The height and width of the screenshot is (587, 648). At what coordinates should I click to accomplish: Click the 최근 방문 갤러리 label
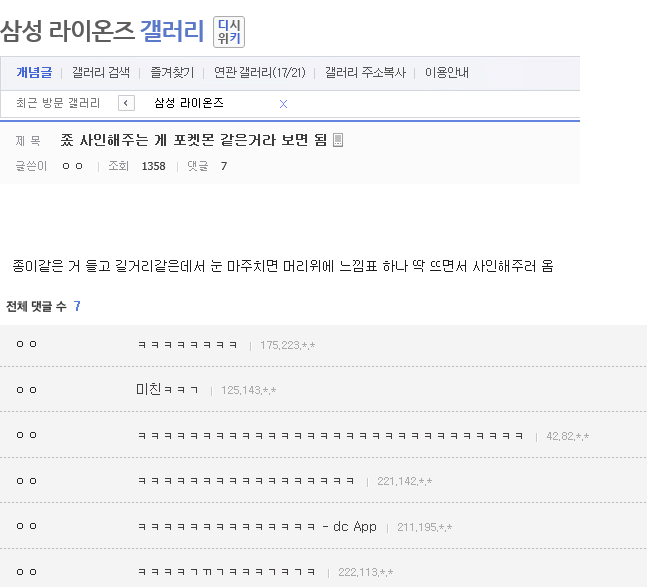[x=58, y=103]
